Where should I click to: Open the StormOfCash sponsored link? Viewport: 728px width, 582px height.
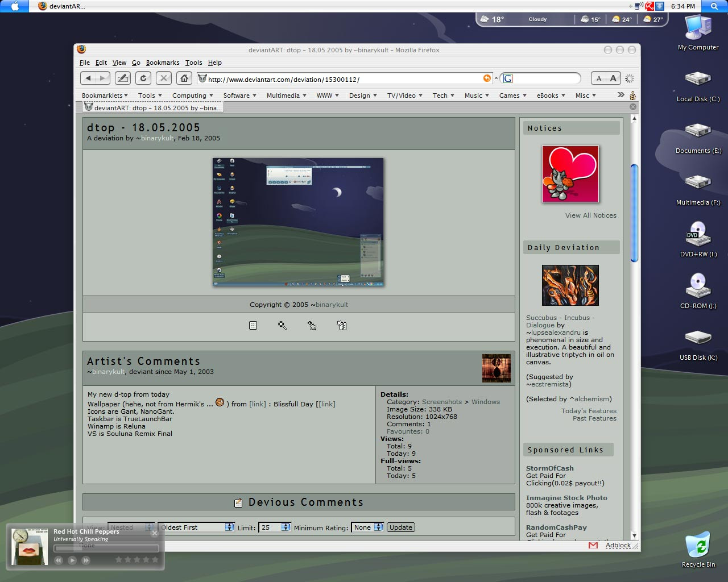tap(550, 468)
